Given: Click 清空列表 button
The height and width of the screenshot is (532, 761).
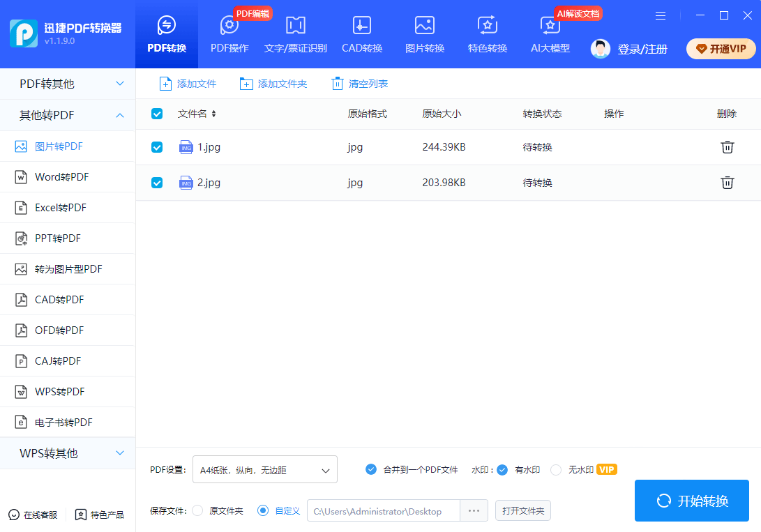Looking at the screenshot, I should coord(360,84).
